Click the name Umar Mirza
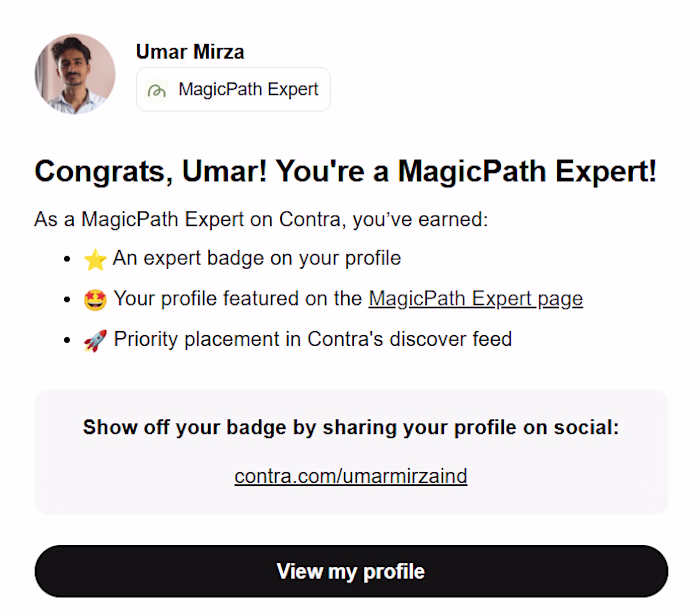This screenshot has width=700, height=616. (x=190, y=52)
